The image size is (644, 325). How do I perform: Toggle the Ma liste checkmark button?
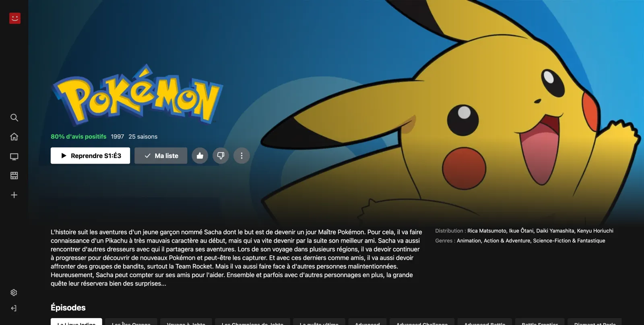point(161,156)
